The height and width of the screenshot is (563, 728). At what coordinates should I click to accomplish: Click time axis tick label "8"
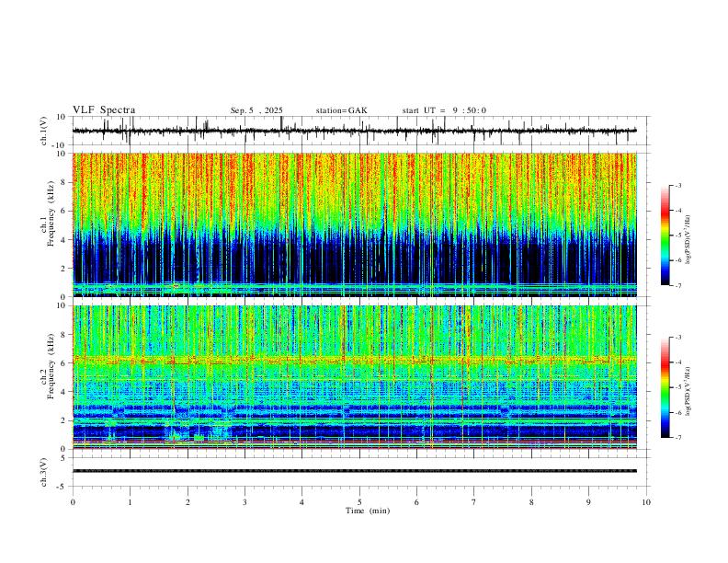click(x=531, y=502)
